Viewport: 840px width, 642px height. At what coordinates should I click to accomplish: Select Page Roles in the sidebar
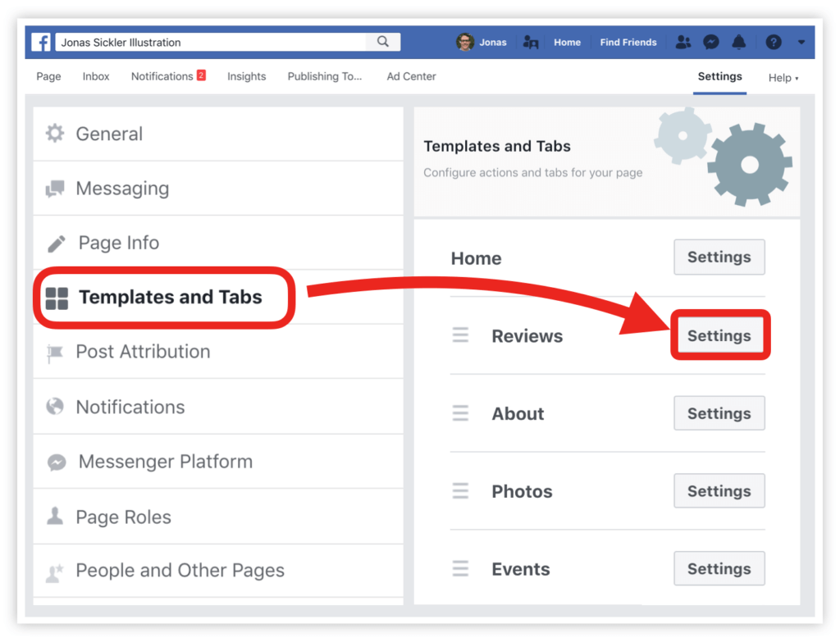(x=123, y=517)
